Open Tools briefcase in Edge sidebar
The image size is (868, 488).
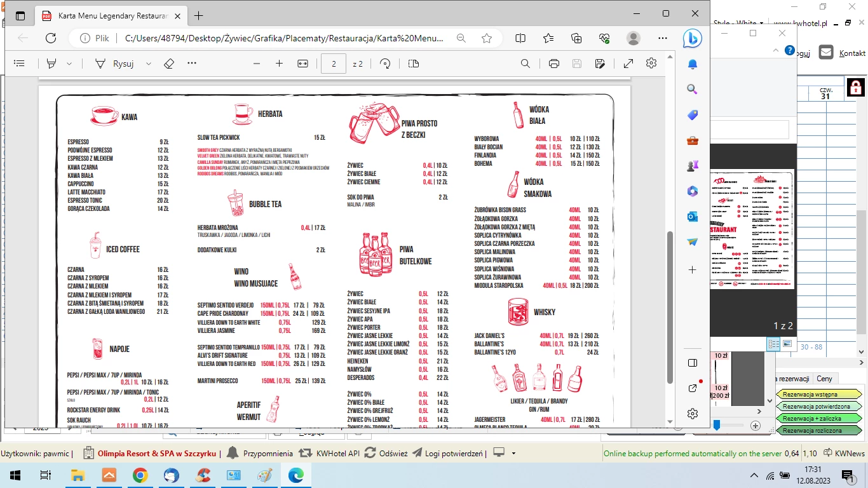coord(693,140)
